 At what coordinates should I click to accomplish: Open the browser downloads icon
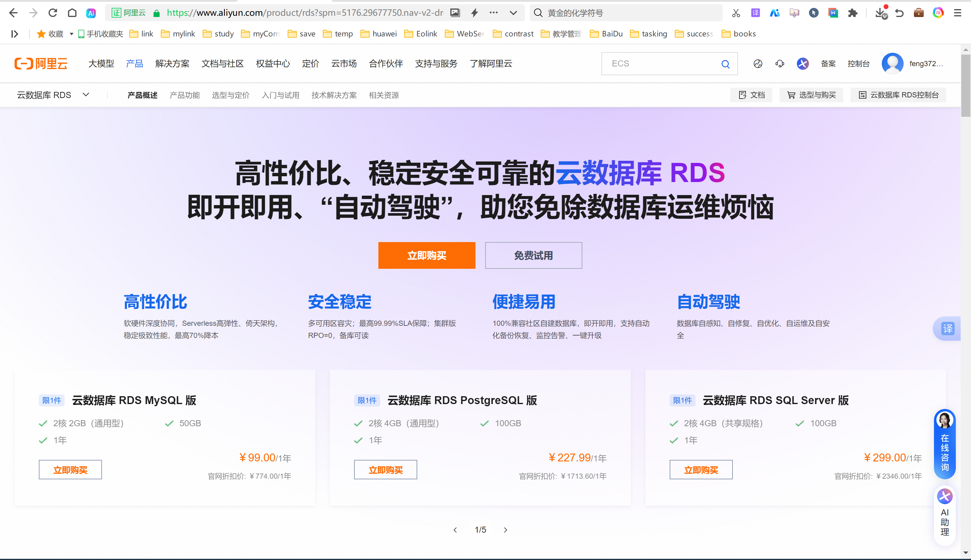pos(881,13)
